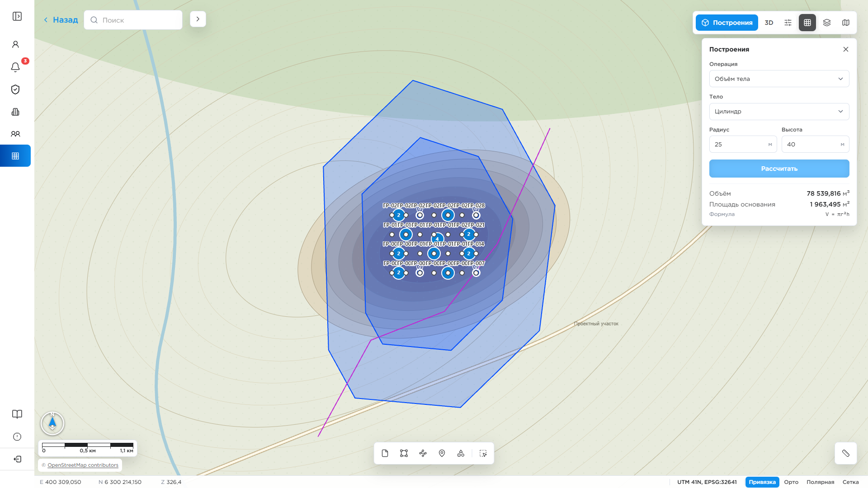Select the shapes tool in bottom toolbar
The width and height of the screenshot is (868, 488).
pyautogui.click(x=461, y=453)
